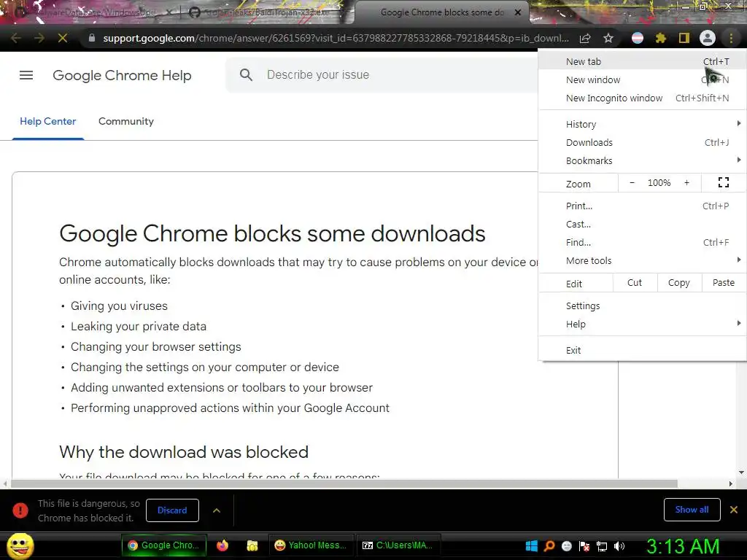The image size is (747, 560).
Task: Click the horizontal page scrollbar
Action: 344,484
